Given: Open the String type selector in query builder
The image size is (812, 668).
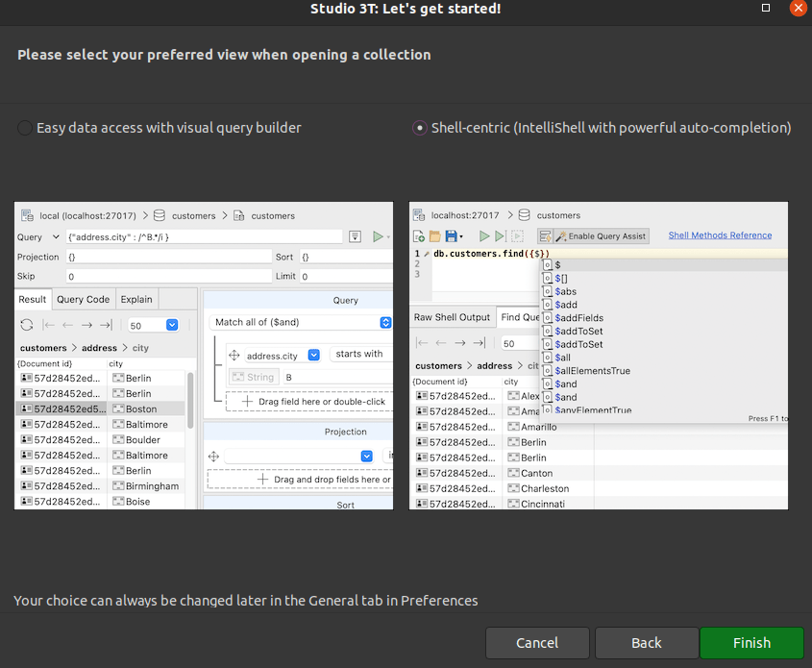Looking at the screenshot, I should [x=254, y=377].
